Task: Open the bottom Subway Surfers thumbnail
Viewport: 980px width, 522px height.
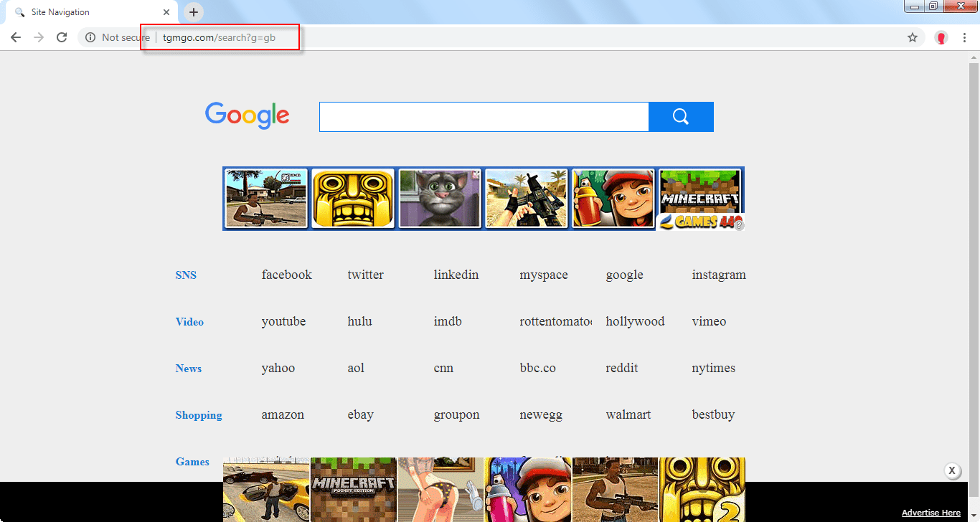Action: [528, 490]
